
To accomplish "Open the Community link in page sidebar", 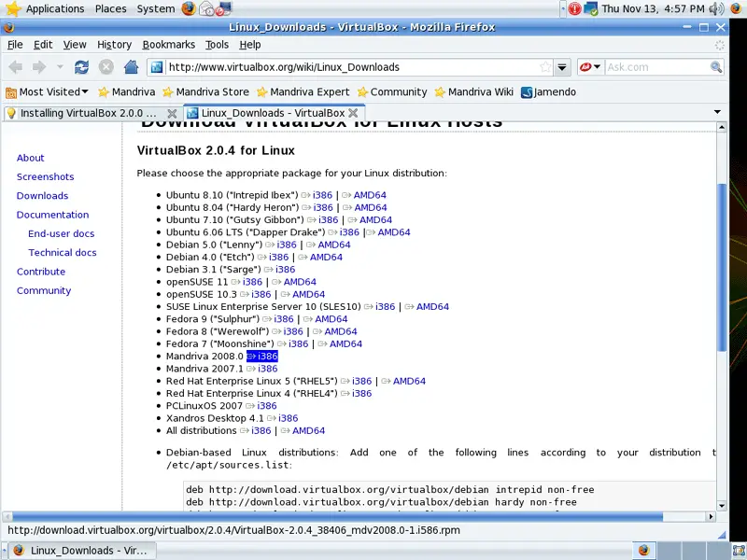I will click(44, 291).
